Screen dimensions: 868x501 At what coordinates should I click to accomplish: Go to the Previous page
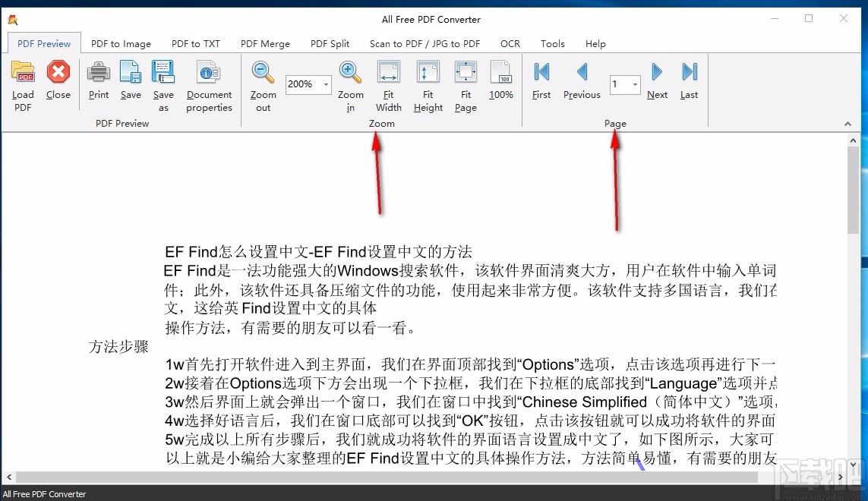click(582, 80)
